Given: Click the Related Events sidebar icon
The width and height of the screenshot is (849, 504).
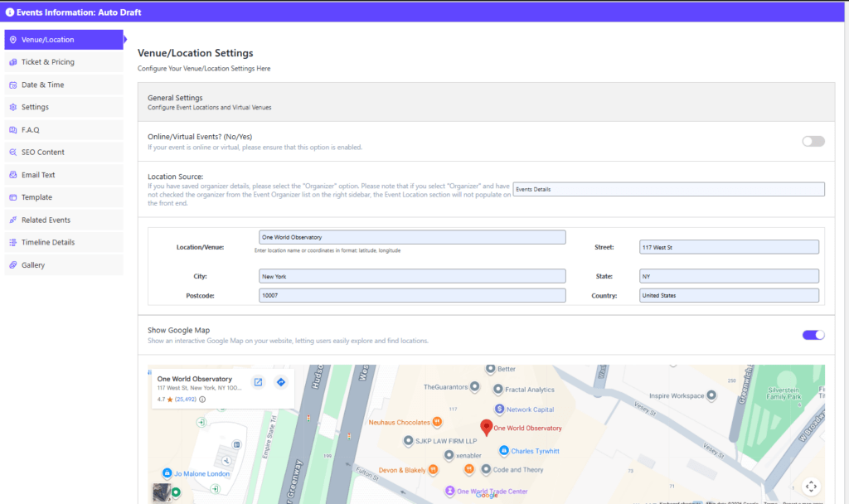Looking at the screenshot, I should click(13, 220).
